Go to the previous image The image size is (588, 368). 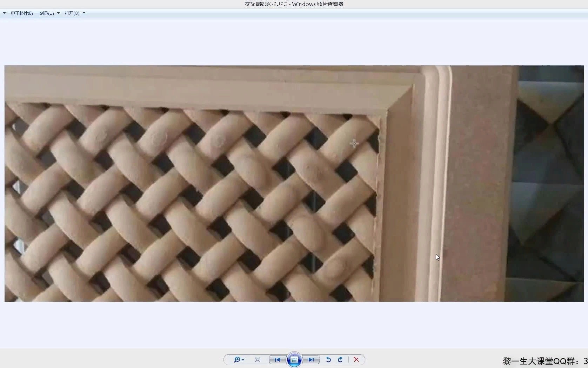click(x=277, y=360)
